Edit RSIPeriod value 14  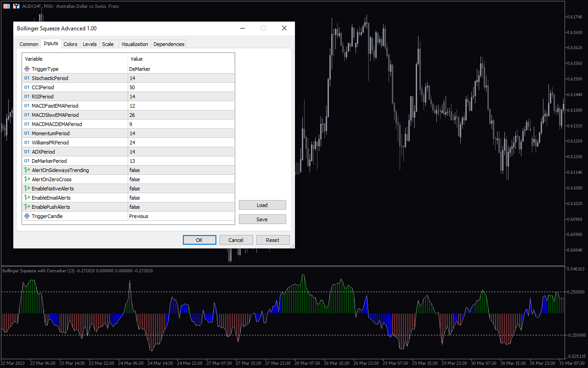[x=181, y=97]
